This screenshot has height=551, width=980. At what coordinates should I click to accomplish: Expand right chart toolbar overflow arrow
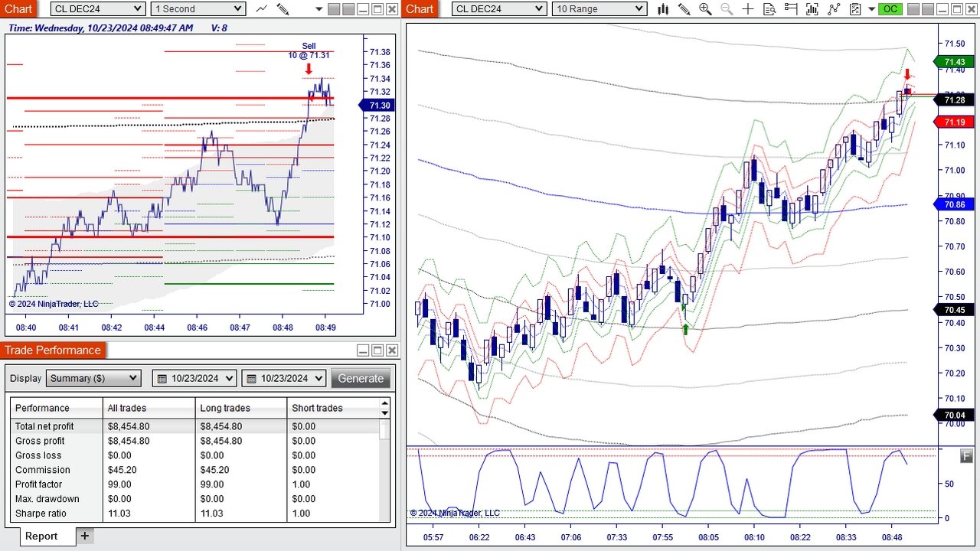coord(872,9)
